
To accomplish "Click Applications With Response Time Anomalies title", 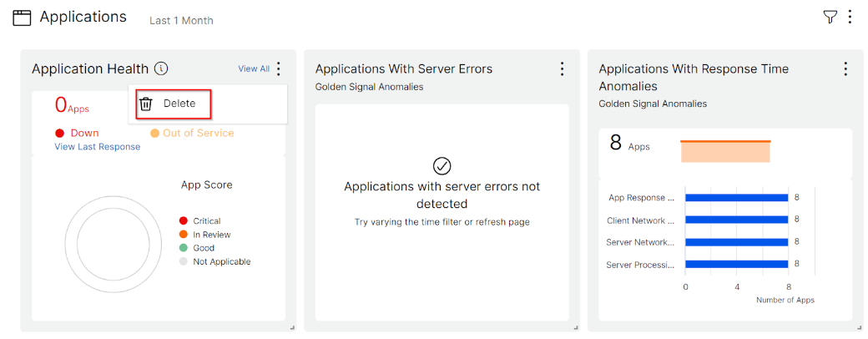I will [x=694, y=78].
